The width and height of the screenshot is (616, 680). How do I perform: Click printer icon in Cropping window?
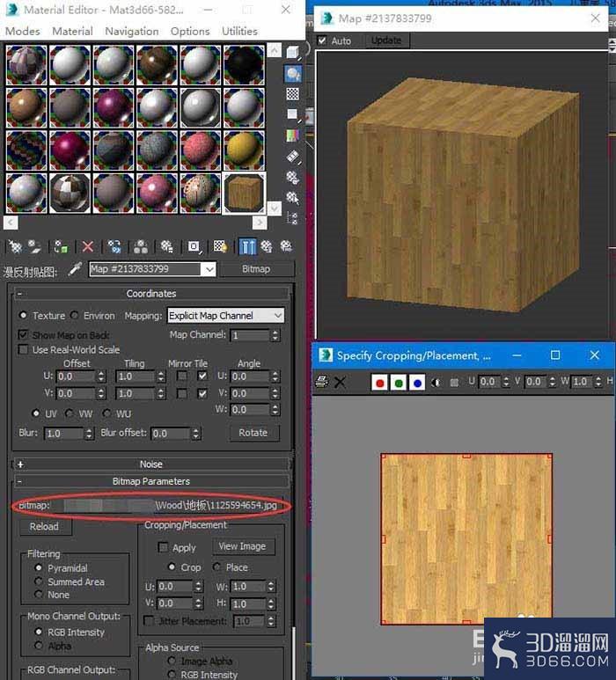point(322,382)
